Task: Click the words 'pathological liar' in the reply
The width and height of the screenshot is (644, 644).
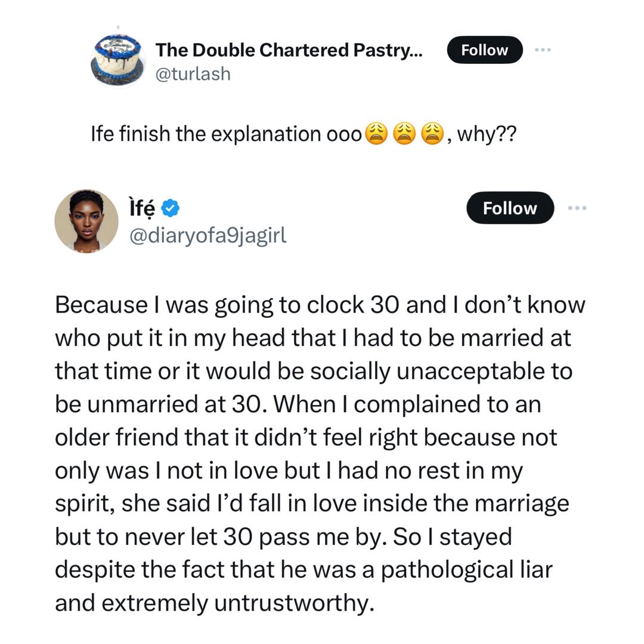Action: (x=466, y=570)
